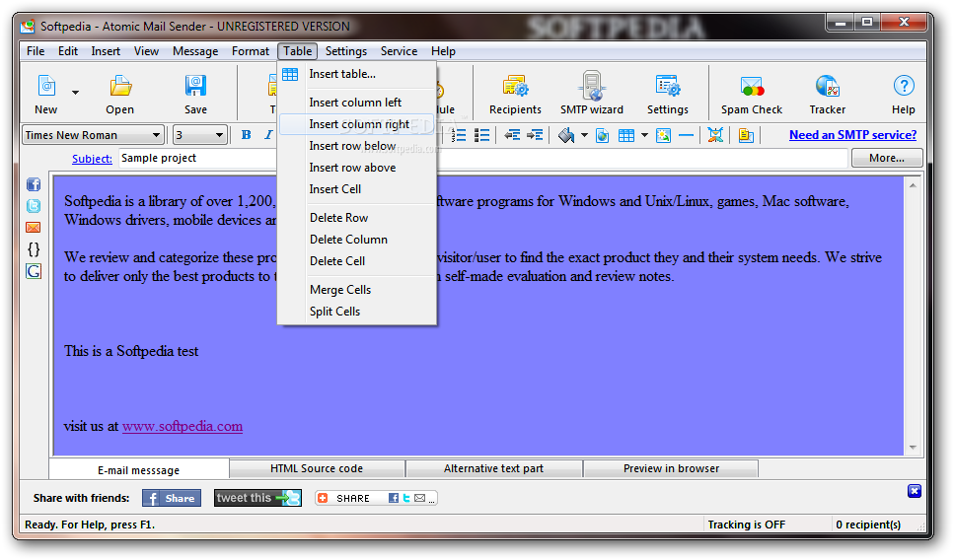Open the View menu
Viewport: 954px width, 560px height.
[x=147, y=51]
